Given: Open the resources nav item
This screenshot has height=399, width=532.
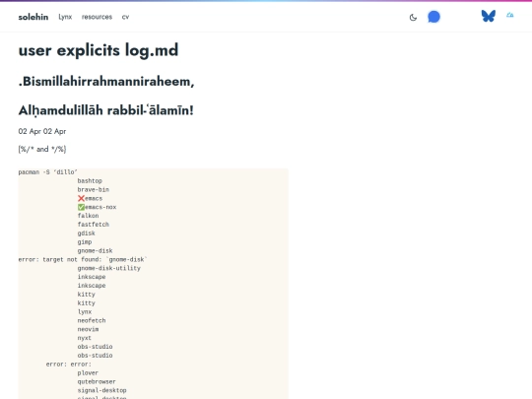Looking at the screenshot, I should tap(97, 17).
